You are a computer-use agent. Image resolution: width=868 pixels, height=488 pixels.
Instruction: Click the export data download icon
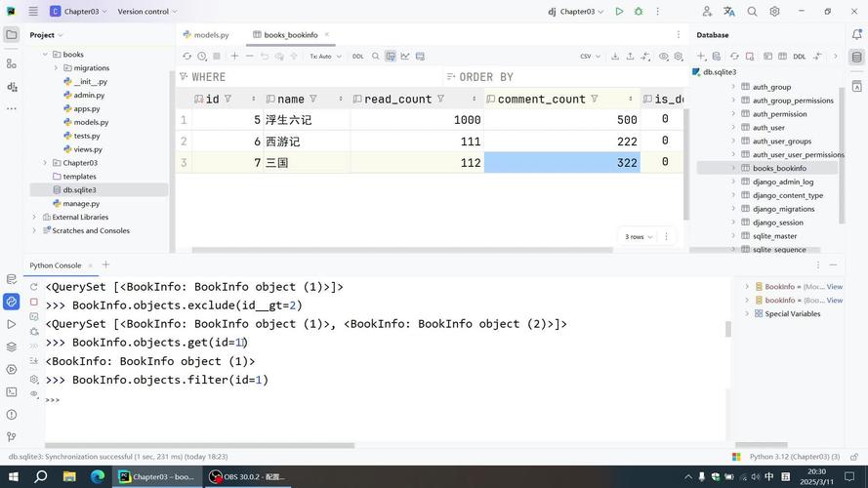[615, 57]
